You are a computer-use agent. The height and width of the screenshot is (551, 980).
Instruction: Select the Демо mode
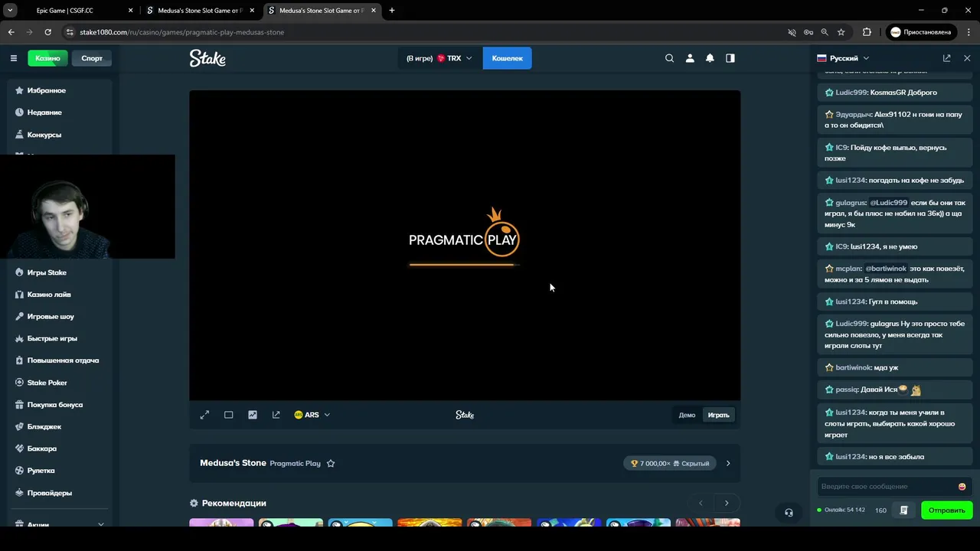point(687,415)
